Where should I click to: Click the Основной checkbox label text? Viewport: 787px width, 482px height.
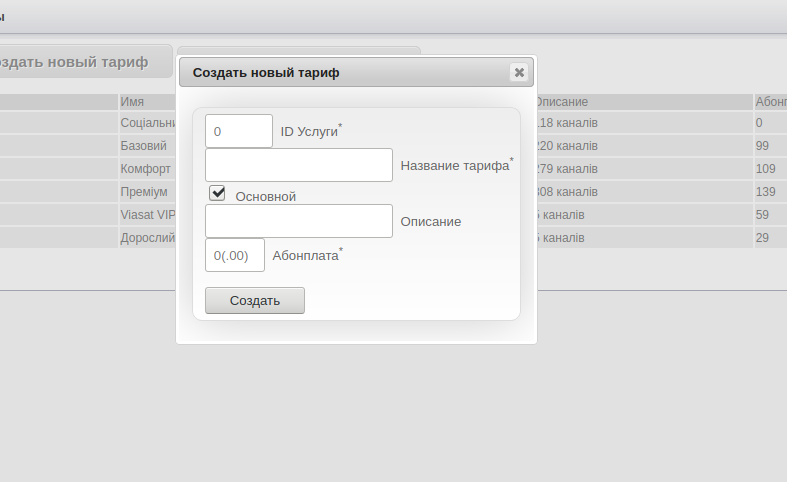coord(266,196)
